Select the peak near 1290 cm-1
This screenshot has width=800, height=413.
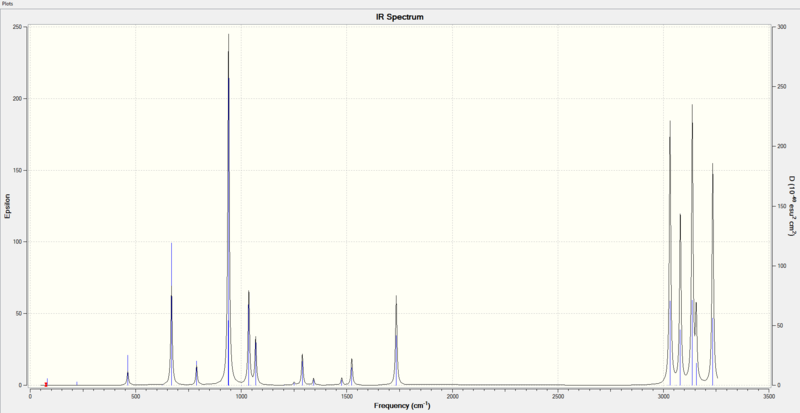pos(302,370)
